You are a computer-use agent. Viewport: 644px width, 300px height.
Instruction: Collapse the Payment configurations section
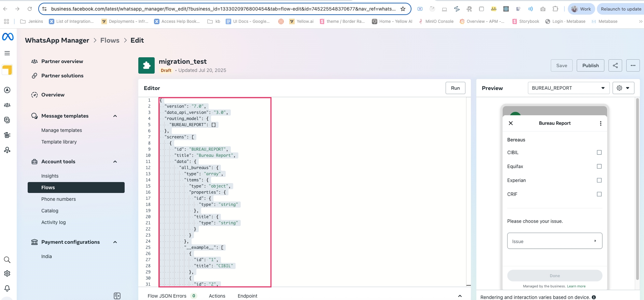(x=115, y=242)
